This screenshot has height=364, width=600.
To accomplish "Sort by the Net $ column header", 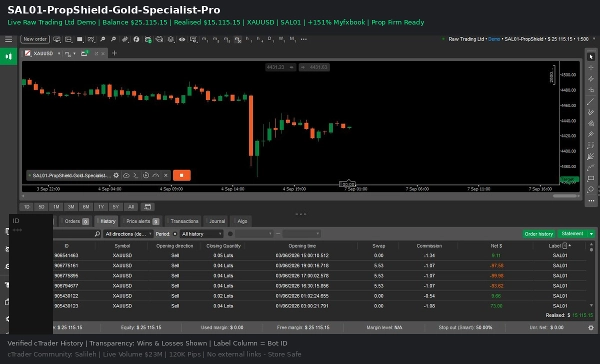I will [496, 246].
